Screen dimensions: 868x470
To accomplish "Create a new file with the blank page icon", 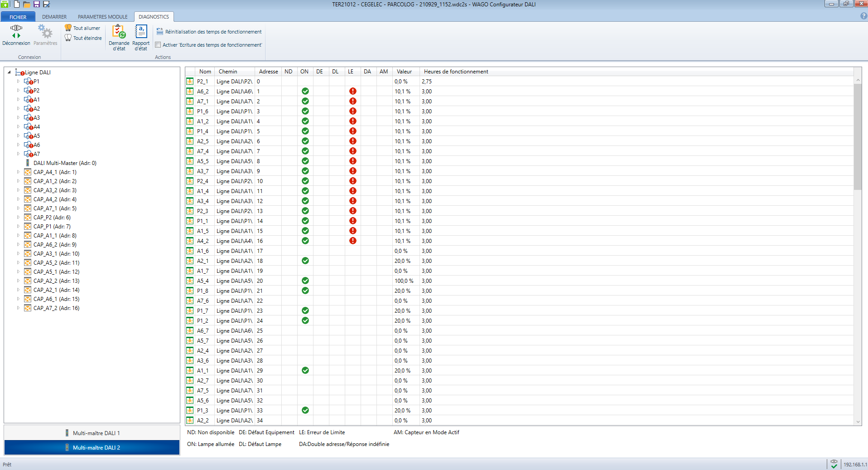I will click(17, 5).
